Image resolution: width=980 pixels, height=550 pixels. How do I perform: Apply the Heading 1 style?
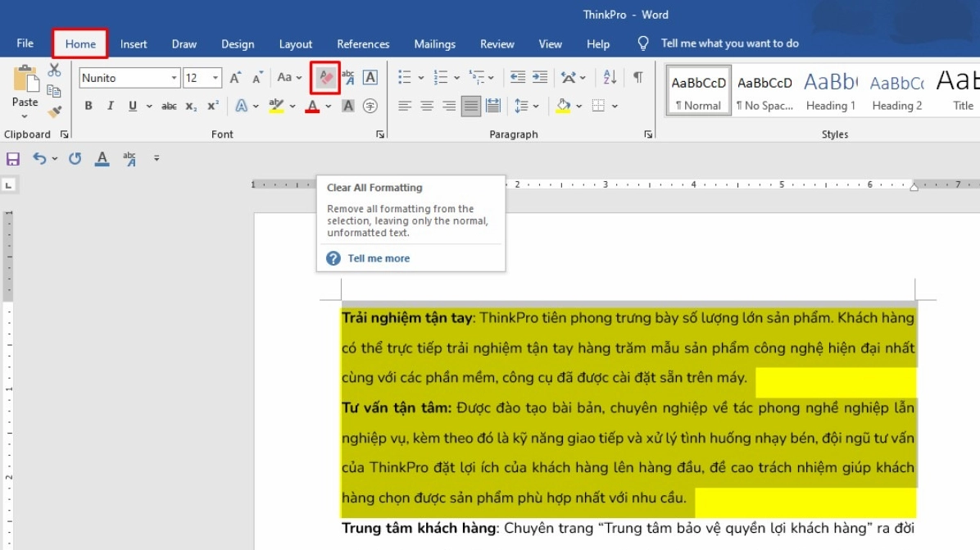[x=831, y=91]
